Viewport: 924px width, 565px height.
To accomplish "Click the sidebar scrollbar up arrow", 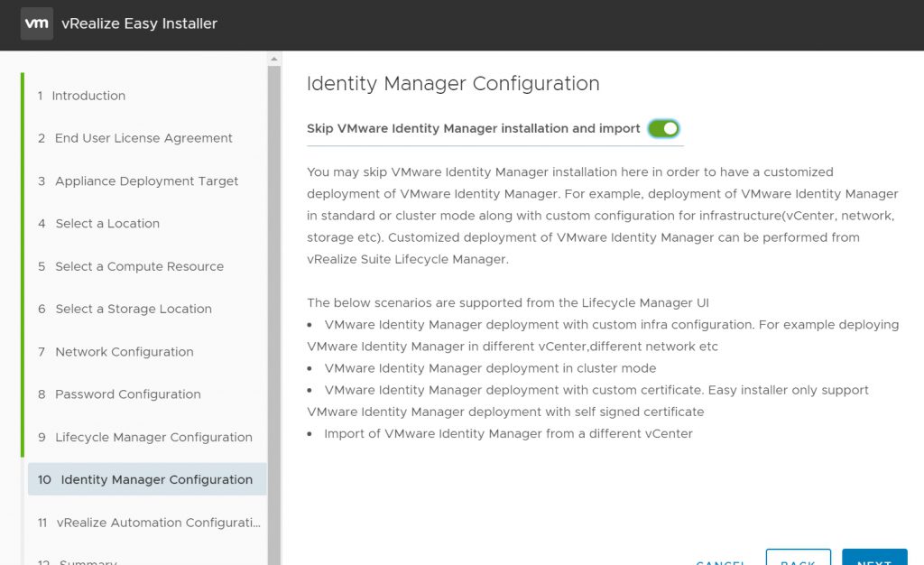I will click(274, 59).
